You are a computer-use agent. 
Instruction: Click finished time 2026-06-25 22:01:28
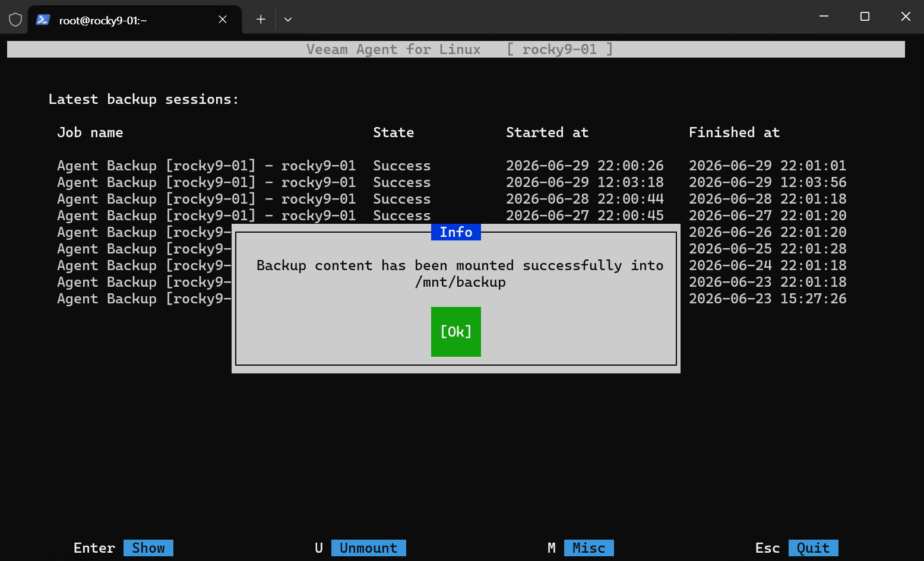[x=768, y=249]
